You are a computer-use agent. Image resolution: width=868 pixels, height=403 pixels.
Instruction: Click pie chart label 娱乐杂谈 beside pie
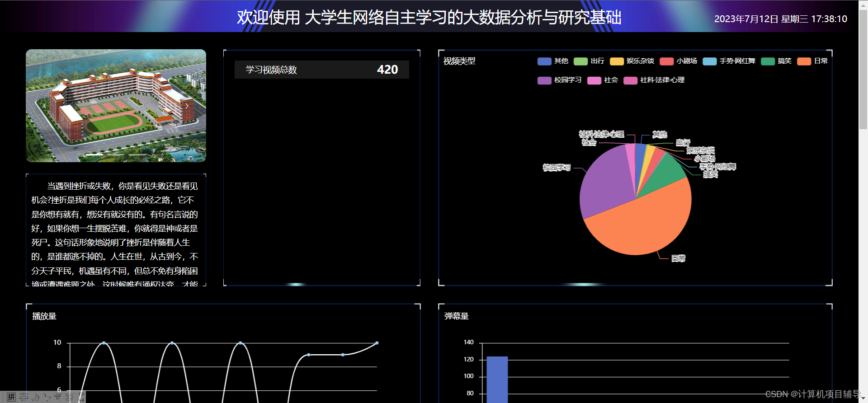coord(700,150)
